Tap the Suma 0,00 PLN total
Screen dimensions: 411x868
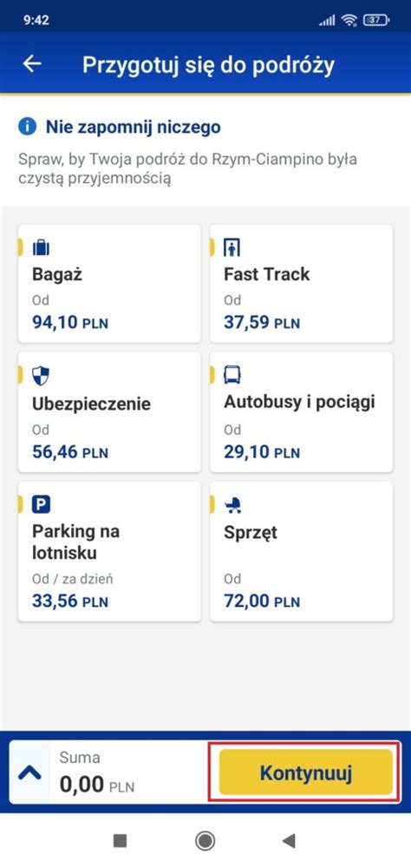[97, 773]
